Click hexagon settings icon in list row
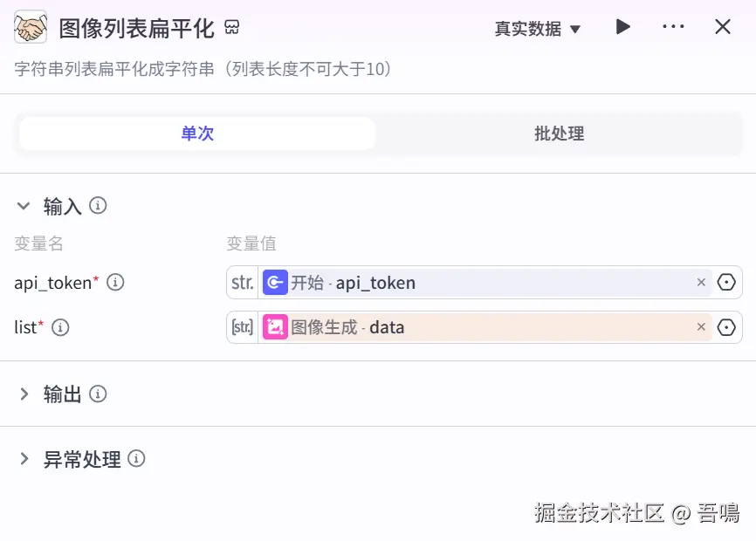Screen dimensions: 756x541 tap(726, 327)
